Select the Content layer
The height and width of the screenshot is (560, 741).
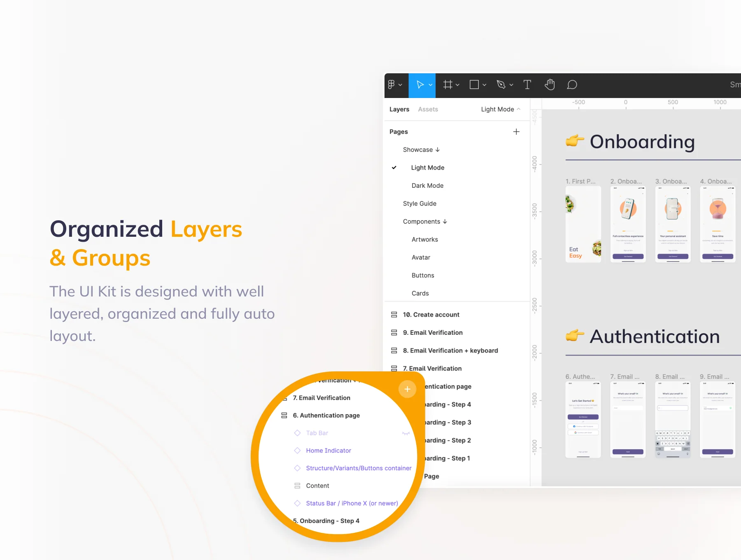tap(317, 486)
